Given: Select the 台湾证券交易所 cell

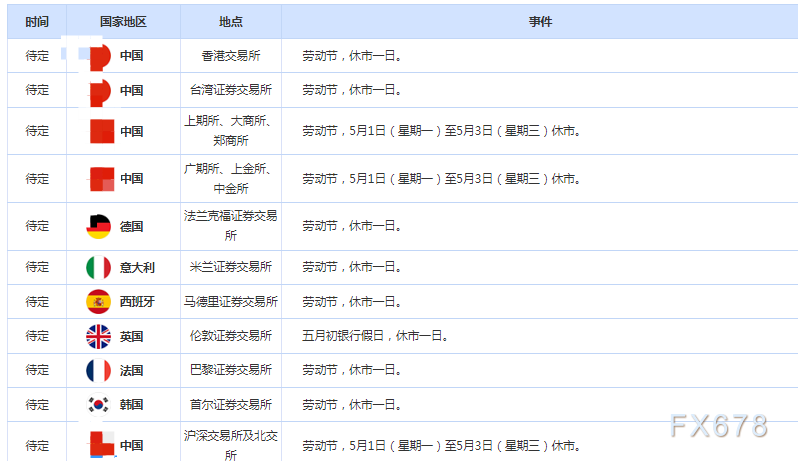Looking at the screenshot, I should coord(231,90).
